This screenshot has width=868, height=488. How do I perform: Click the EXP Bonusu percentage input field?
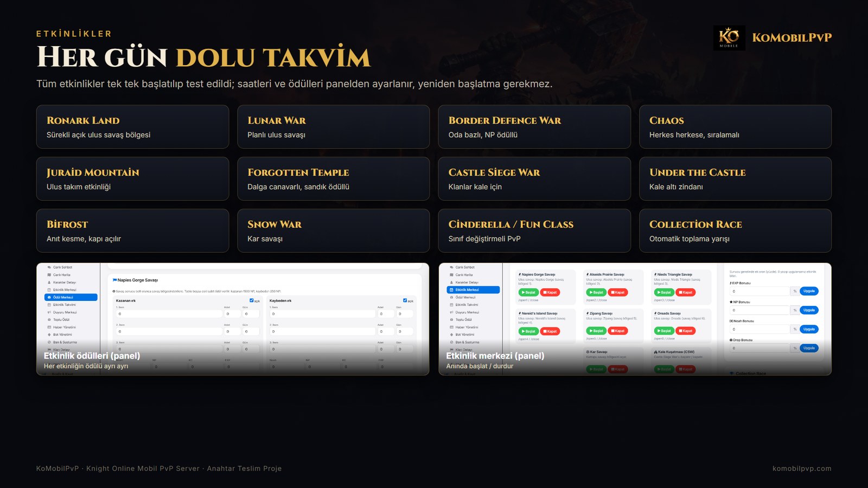pyautogui.click(x=759, y=291)
